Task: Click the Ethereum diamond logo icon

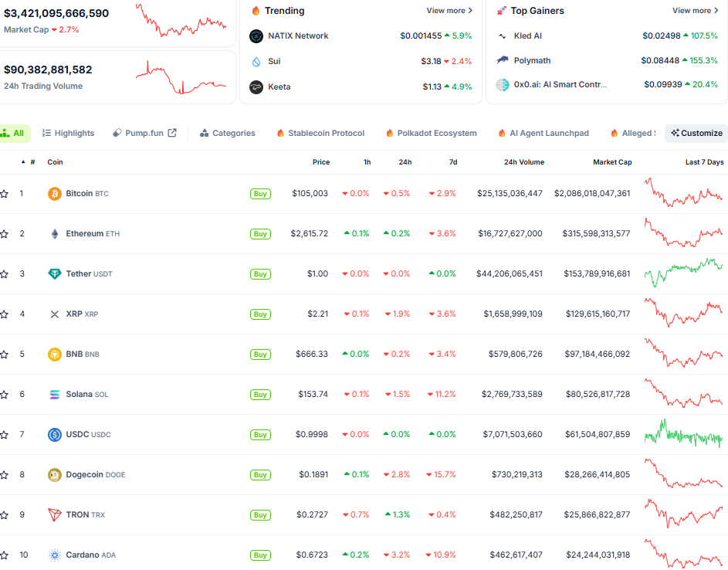Action: [54, 234]
